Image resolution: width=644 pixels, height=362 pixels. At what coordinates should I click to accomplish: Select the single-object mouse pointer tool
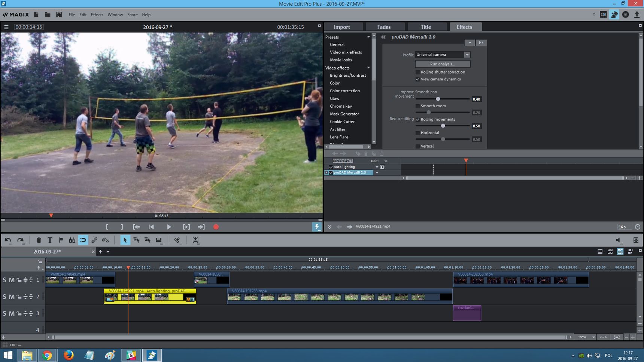point(125,240)
